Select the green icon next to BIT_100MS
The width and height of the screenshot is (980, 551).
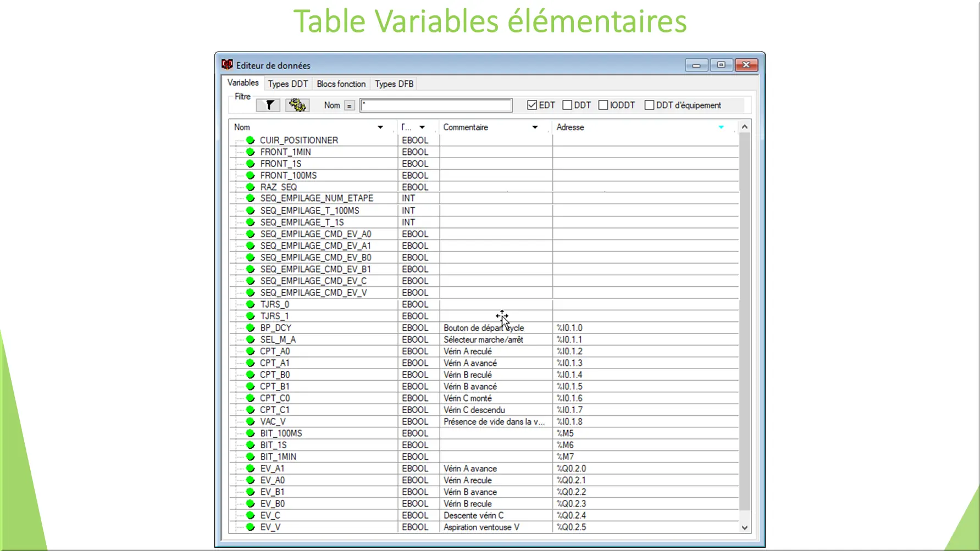point(250,433)
